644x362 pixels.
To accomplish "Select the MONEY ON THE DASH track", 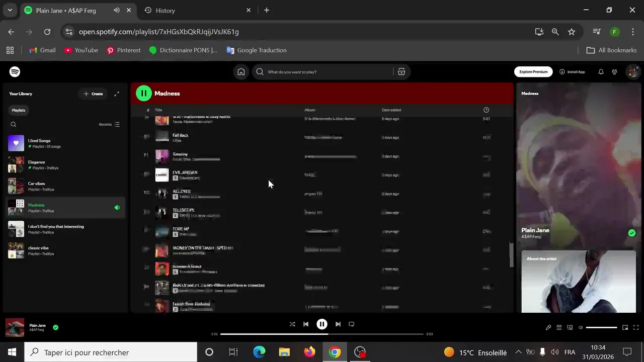I will 321,250.
